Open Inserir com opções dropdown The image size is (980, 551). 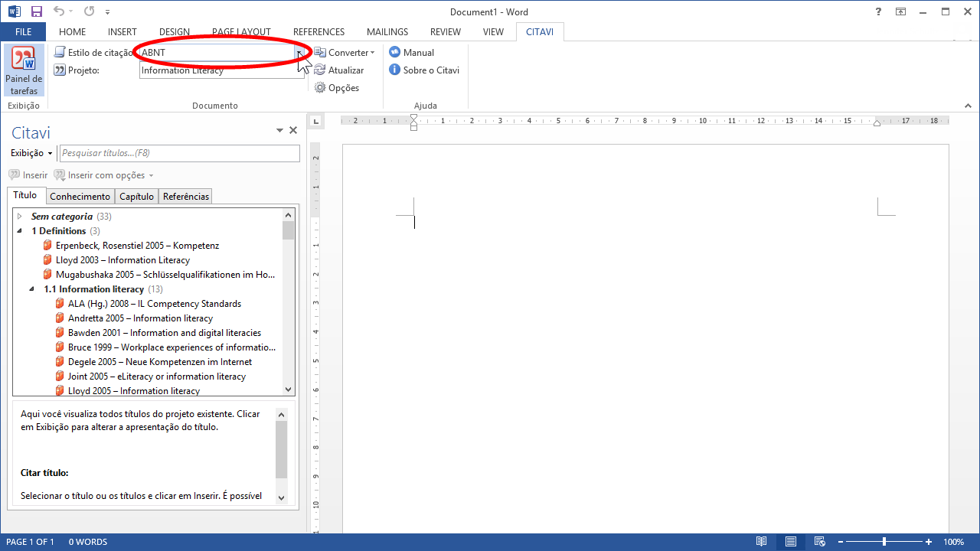pyautogui.click(x=104, y=175)
